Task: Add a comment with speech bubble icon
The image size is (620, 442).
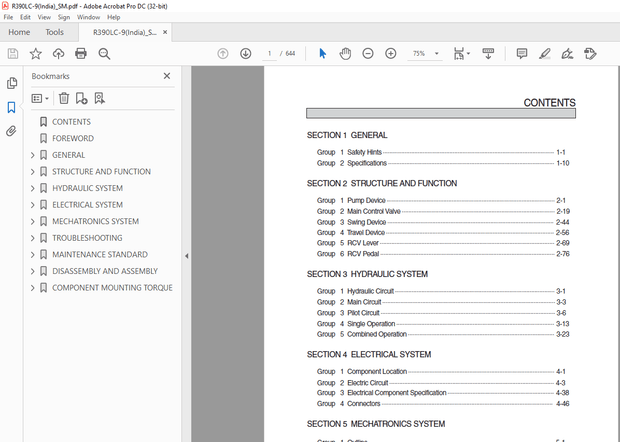Action: (x=522, y=53)
